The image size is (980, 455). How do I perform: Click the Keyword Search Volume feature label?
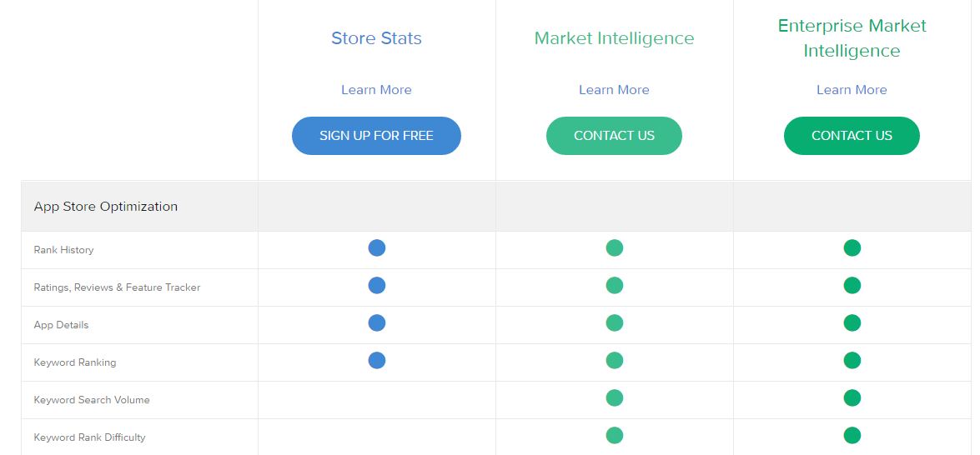click(92, 400)
